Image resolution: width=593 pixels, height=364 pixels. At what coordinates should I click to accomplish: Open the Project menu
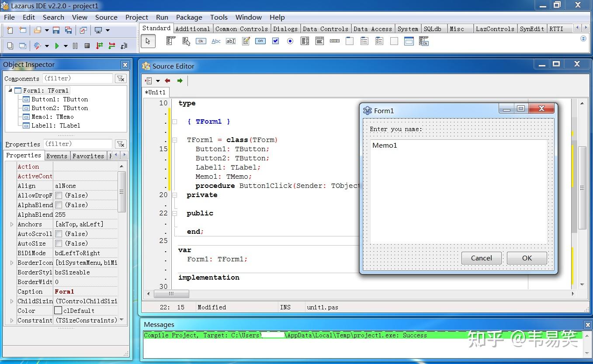coord(136,17)
